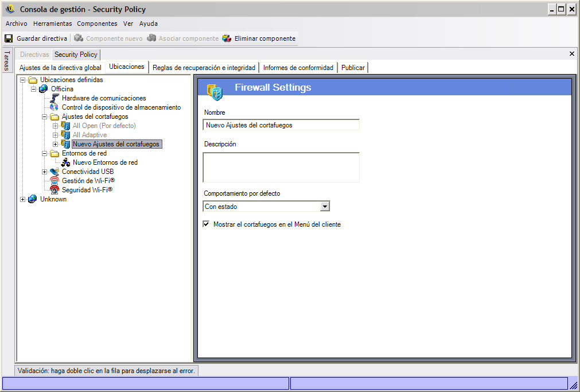The width and height of the screenshot is (580, 392).
Task: Open the Comportamiento por defecto dropdown
Action: 325,206
